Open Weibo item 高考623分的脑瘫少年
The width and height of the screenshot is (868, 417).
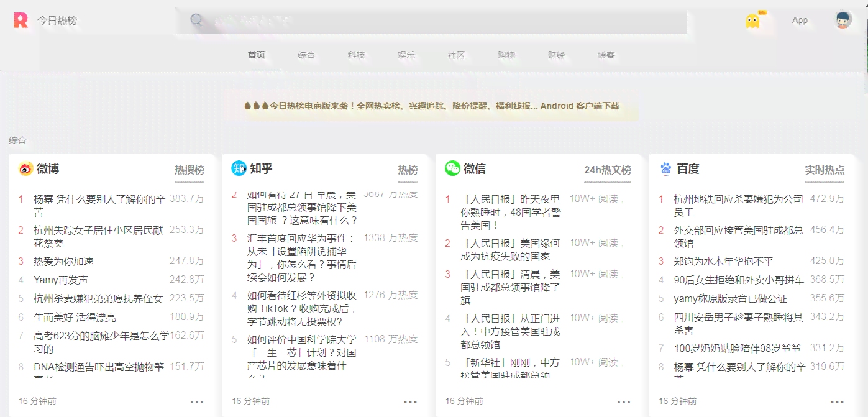101,342
